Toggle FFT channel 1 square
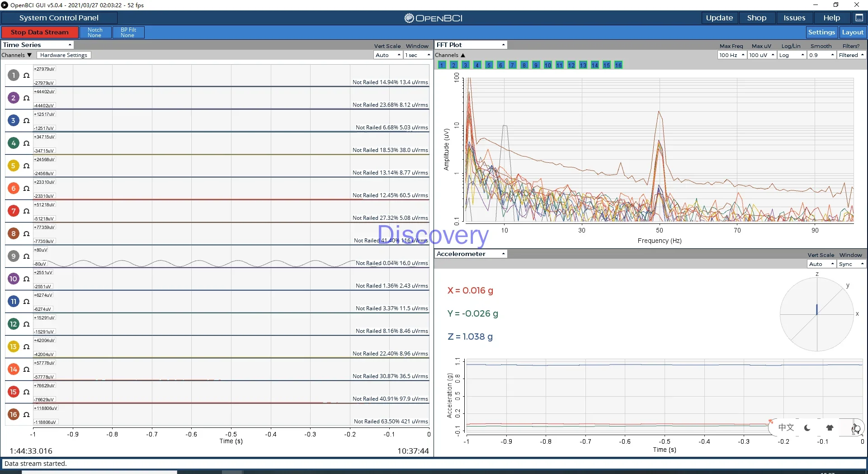The width and height of the screenshot is (868, 474). click(x=442, y=65)
